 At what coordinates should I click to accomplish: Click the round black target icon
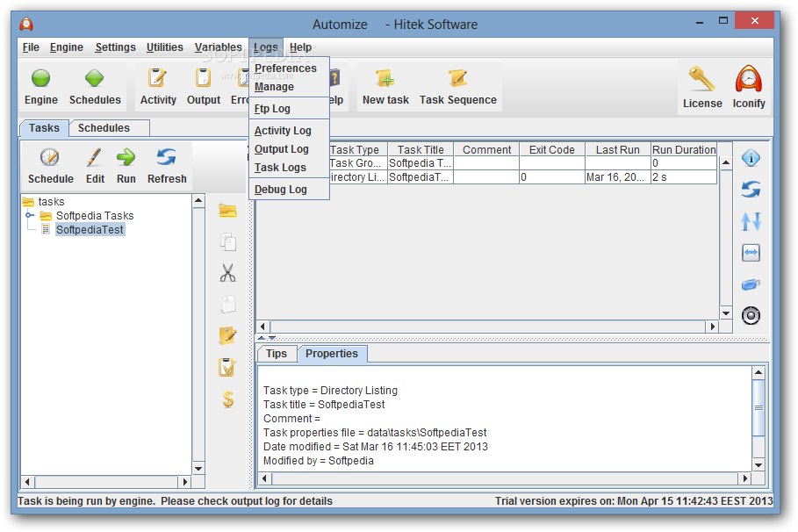pyautogui.click(x=751, y=316)
